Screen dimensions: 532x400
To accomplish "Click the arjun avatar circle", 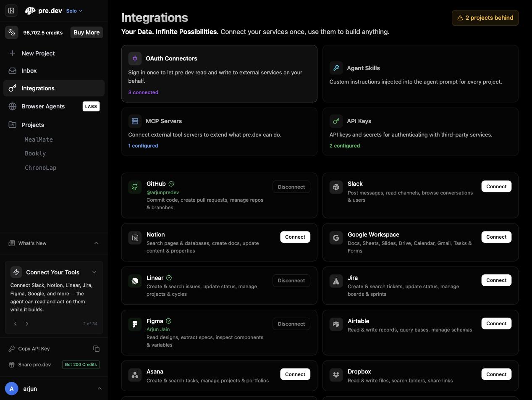I will 12,389.
